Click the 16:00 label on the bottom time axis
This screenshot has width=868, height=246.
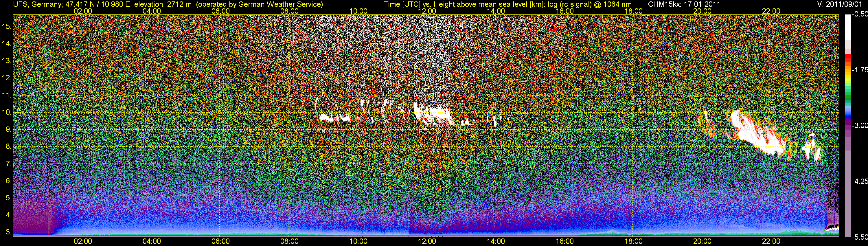pos(565,241)
